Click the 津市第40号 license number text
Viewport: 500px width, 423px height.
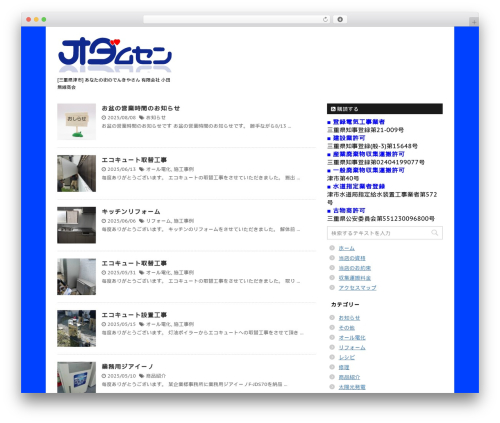(343, 178)
